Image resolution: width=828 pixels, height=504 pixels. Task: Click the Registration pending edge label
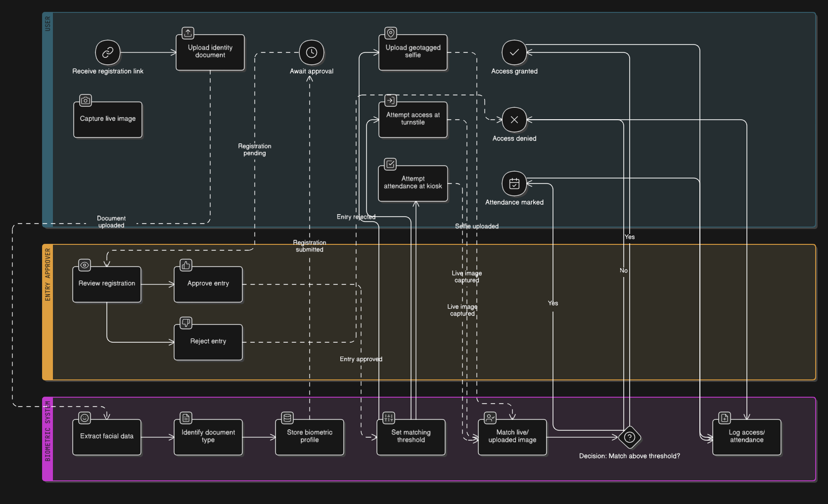point(255,149)
